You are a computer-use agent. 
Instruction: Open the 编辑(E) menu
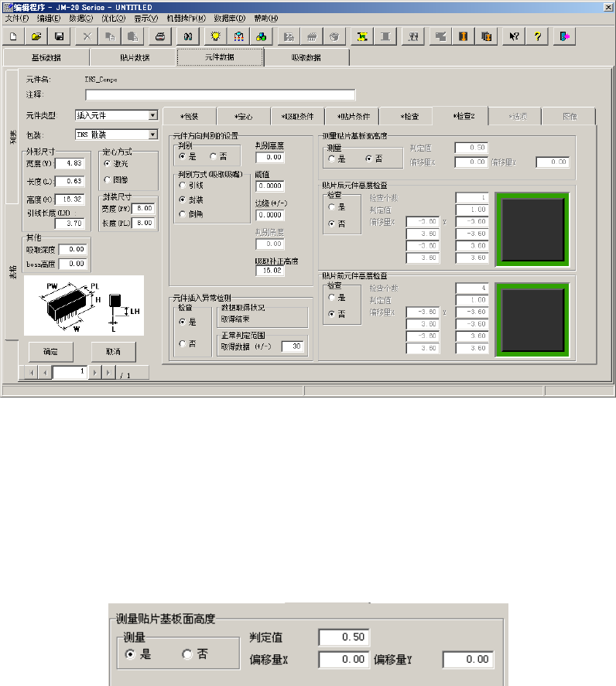tap(49, 19)
